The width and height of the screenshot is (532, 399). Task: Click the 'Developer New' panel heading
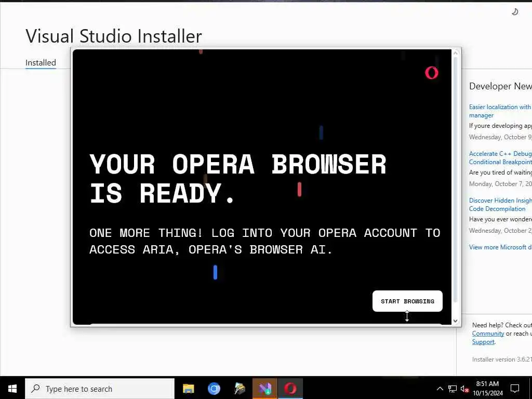tap(500, 86)
